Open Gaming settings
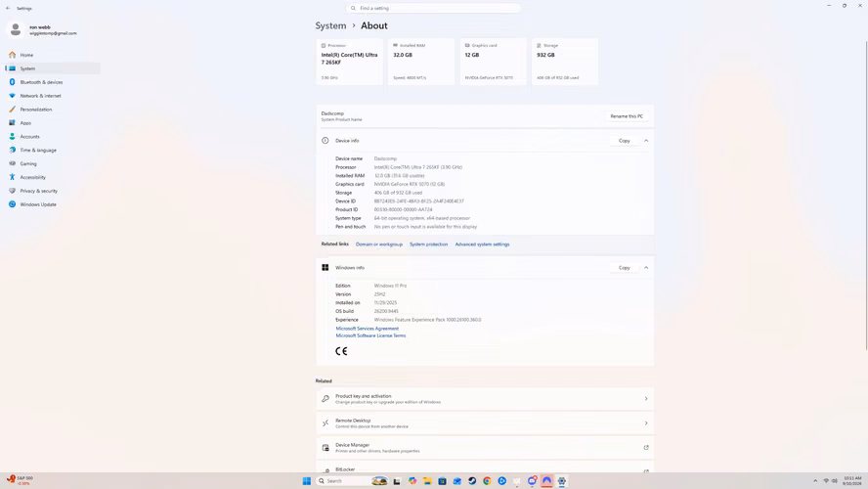868x489 pixels. [53, 163]
